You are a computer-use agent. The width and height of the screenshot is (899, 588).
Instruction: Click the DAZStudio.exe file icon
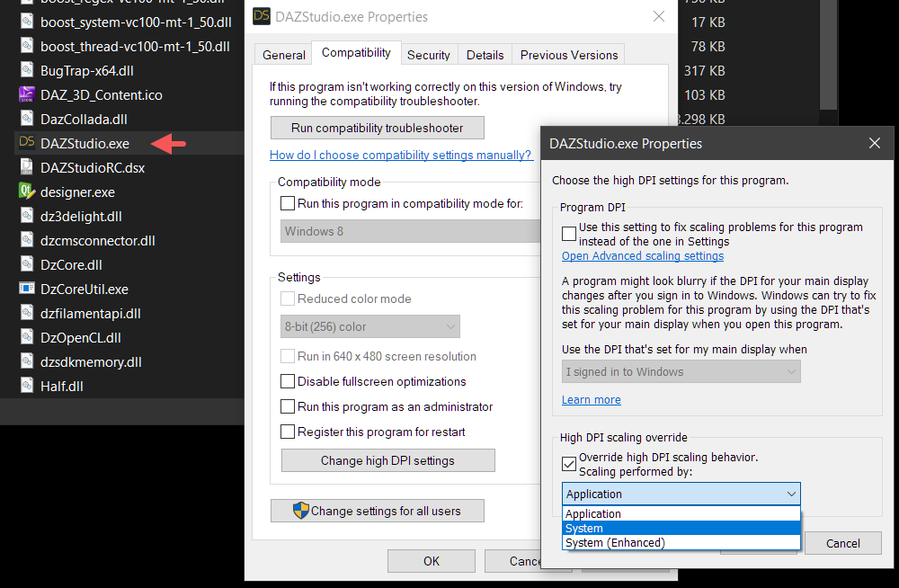coord(27,142)
